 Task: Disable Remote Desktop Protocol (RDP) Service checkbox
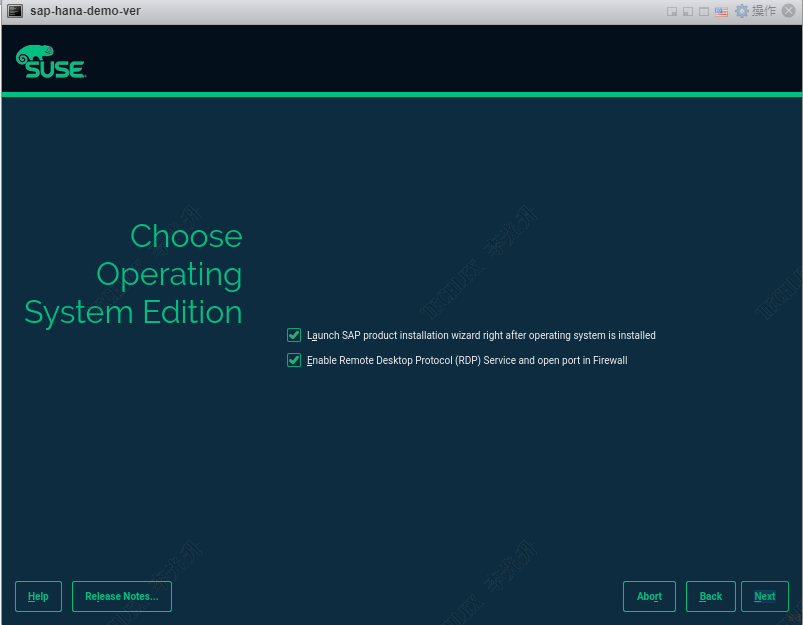pyautogui.click(x=294, y=360)
